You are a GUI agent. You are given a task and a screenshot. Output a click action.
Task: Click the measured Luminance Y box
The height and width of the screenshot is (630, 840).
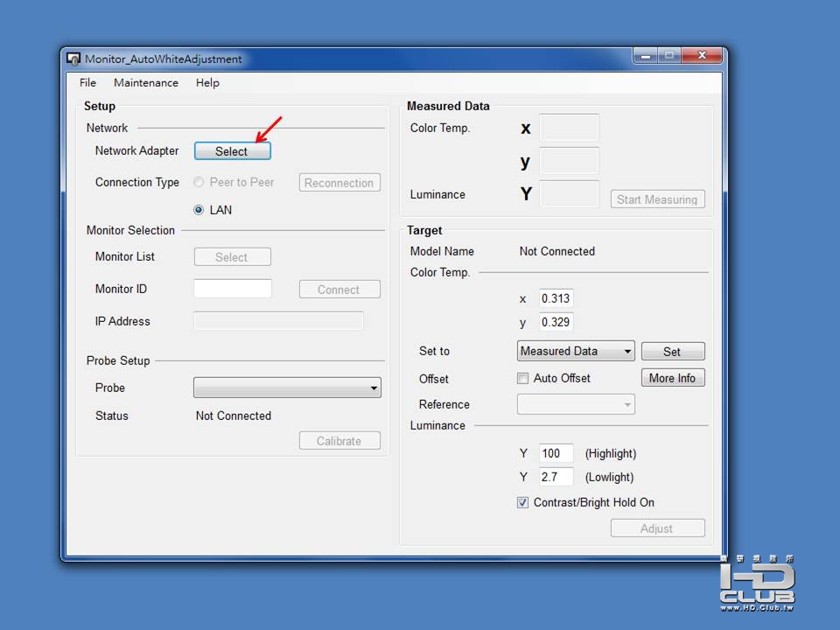(569, 193)
